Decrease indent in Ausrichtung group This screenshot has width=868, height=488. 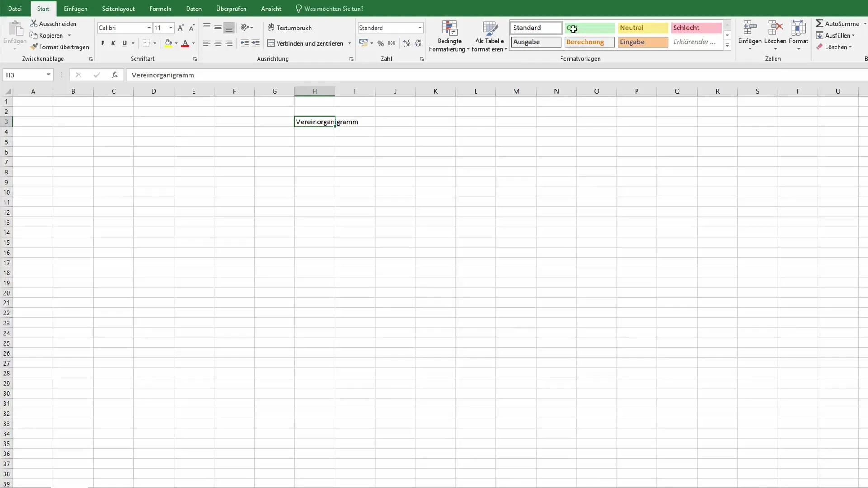[245, 43]
